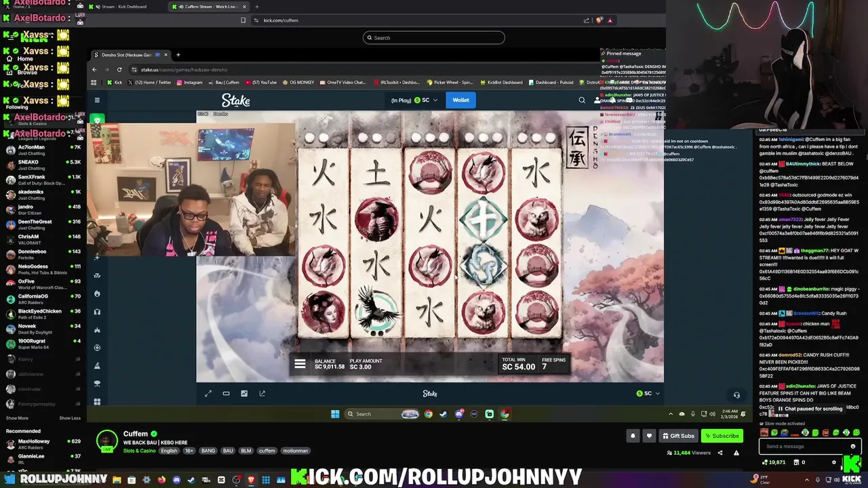This screenshot has width=868, height=488.
Task: Open the Picker Wheel bookmark
Action: point(450,83)
